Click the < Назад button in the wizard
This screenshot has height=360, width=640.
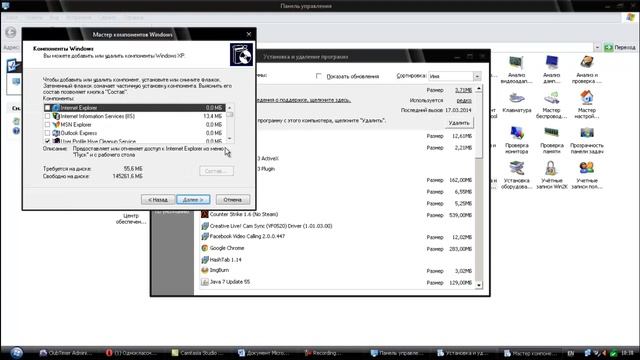(158, 200)
